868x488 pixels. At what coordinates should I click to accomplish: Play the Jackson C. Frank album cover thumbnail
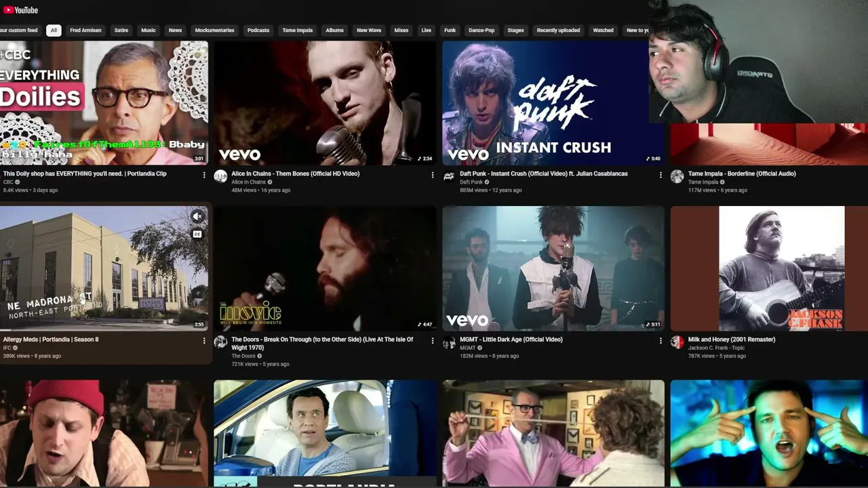click(x=769, y=268)
